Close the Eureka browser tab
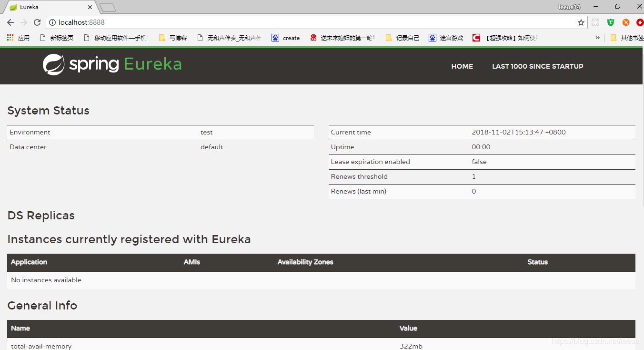This screenshot has width=644, height=350. click(90, 7)
